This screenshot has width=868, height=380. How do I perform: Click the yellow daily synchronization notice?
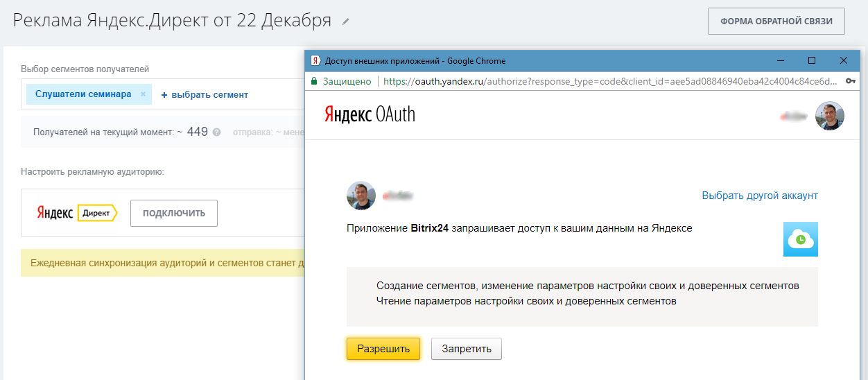click(x=163, y=264)
